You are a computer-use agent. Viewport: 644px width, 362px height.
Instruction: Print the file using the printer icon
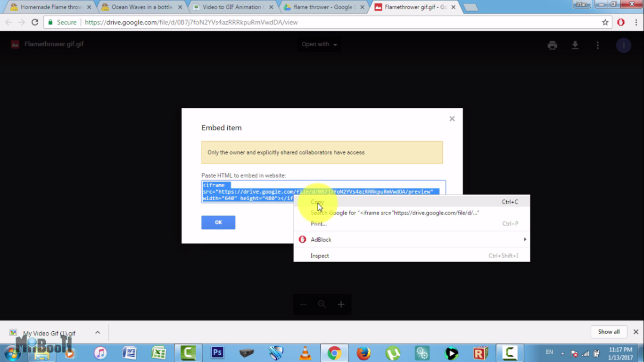click(x=553, y=45)
